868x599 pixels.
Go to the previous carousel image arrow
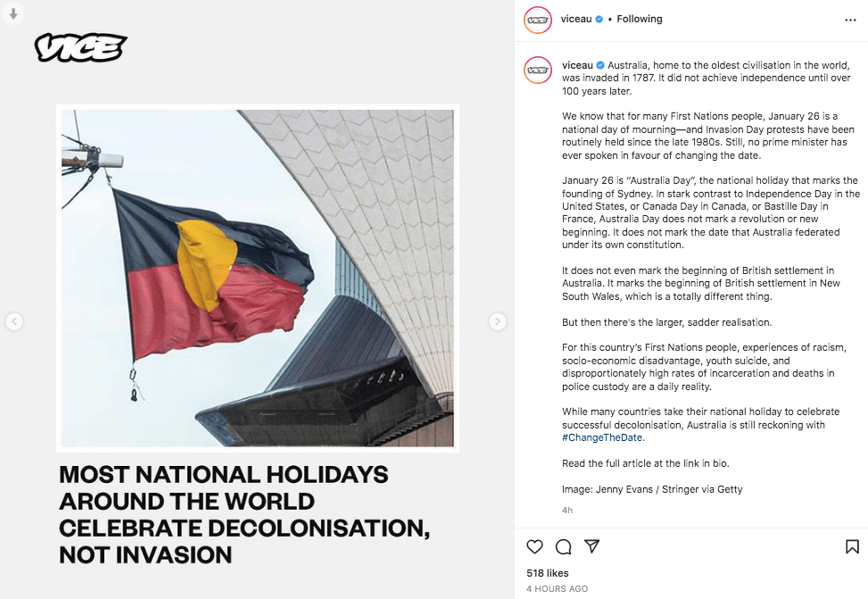click(x=14, y=321)
